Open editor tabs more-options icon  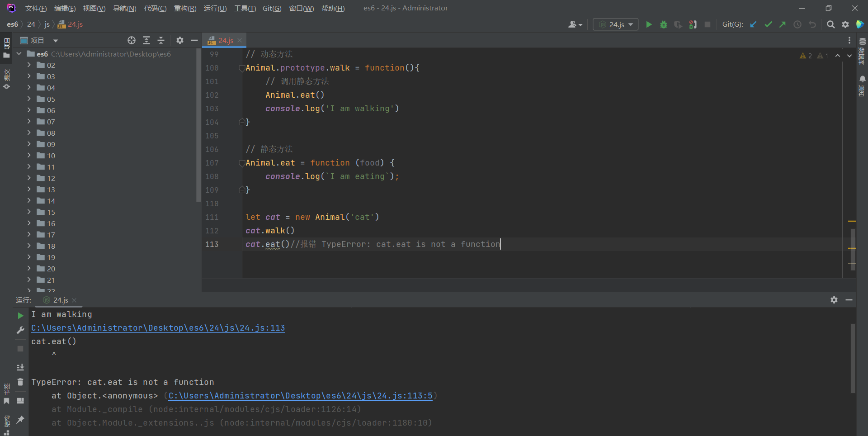pos(849,40)
